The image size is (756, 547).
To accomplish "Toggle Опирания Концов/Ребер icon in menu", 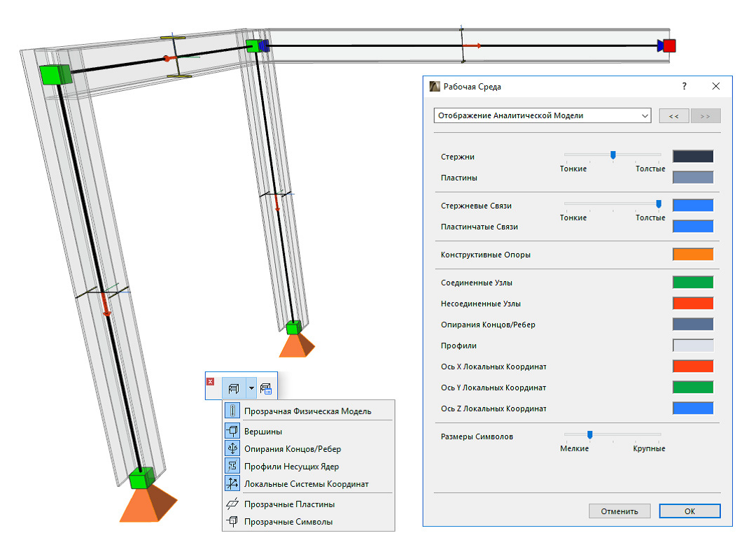I will point(232,449).
